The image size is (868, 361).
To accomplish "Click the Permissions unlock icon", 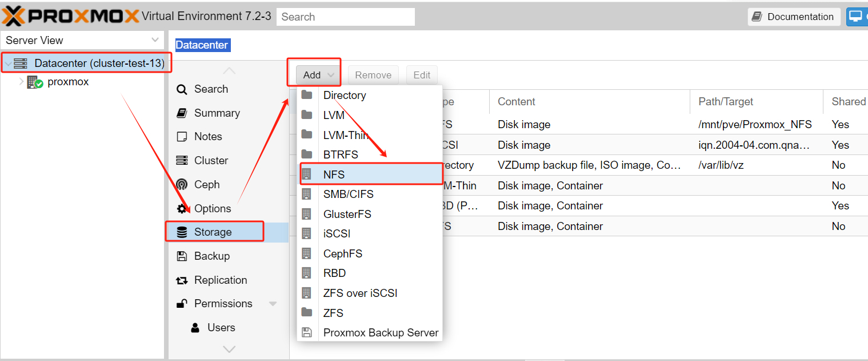I will click(182, 304).
